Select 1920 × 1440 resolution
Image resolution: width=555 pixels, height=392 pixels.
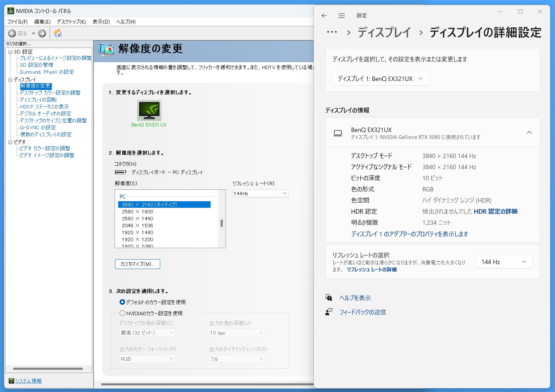click(138, 232)
